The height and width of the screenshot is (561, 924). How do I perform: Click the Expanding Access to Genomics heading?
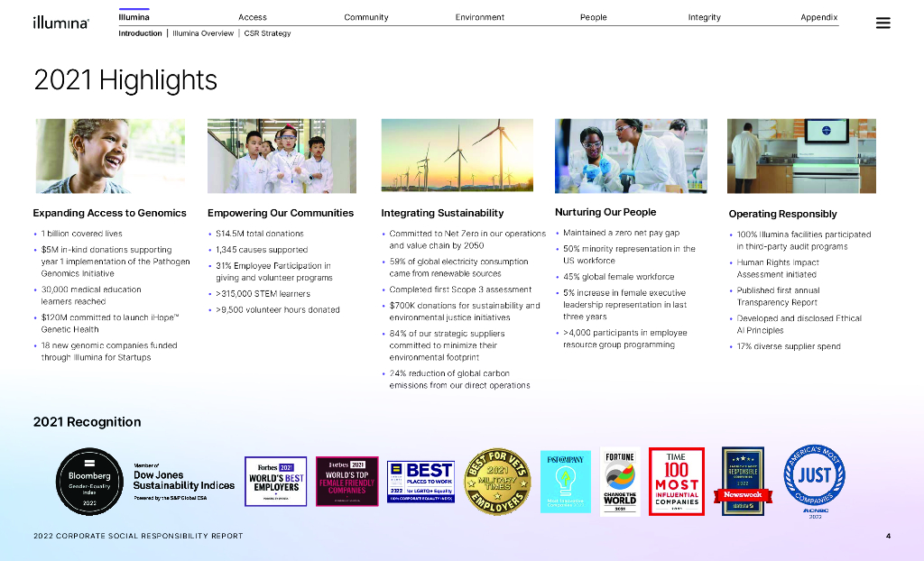tap(109, 213)
